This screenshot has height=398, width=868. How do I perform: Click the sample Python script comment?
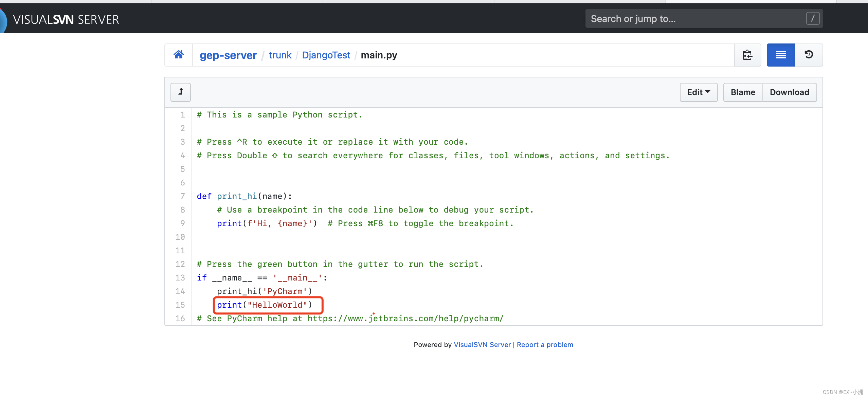point(279,115)
